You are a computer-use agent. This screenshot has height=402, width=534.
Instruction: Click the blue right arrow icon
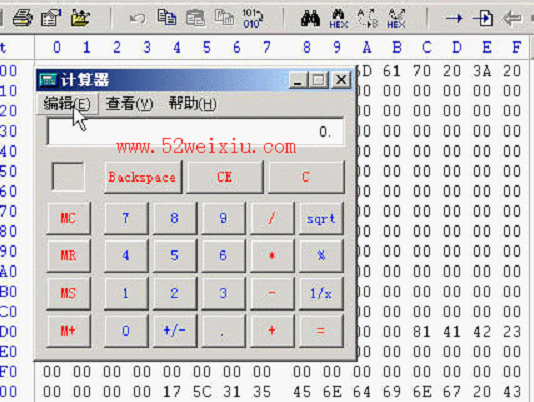(454, 18)
